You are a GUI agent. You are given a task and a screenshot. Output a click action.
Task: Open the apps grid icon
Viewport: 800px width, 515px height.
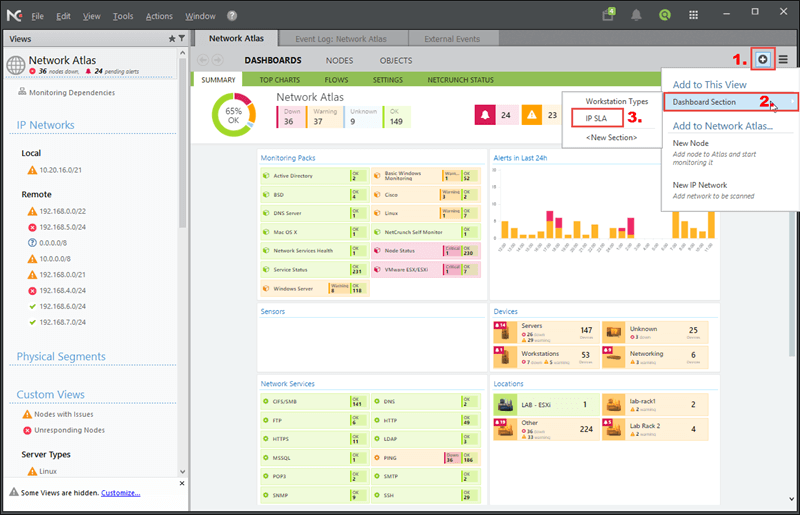[693, 15]
